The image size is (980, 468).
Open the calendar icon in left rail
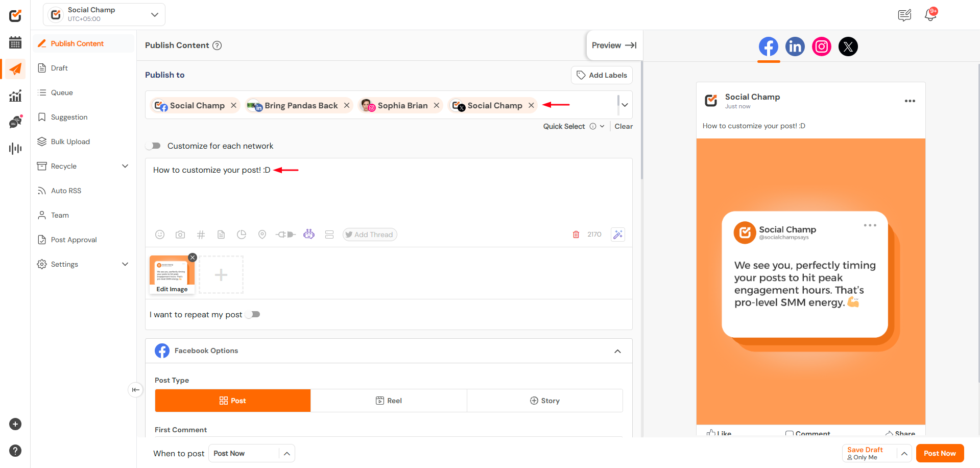point(15,42)
